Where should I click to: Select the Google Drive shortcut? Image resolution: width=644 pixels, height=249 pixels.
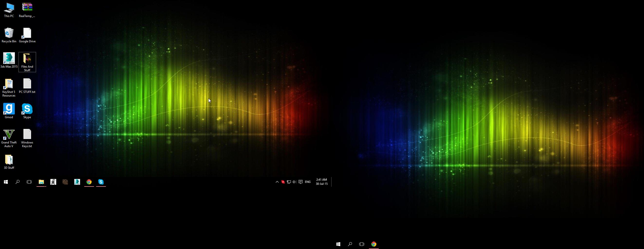[27, 35]
